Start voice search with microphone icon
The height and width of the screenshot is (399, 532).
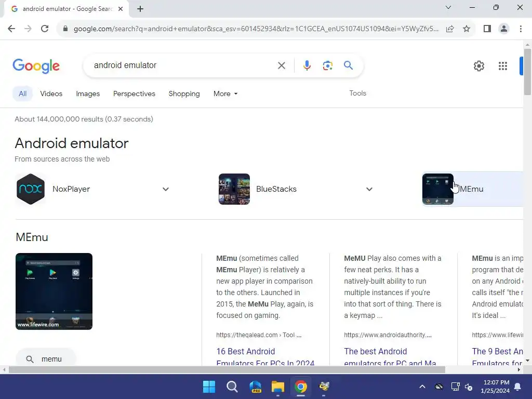pyautogui.click(x=307, y=65)
